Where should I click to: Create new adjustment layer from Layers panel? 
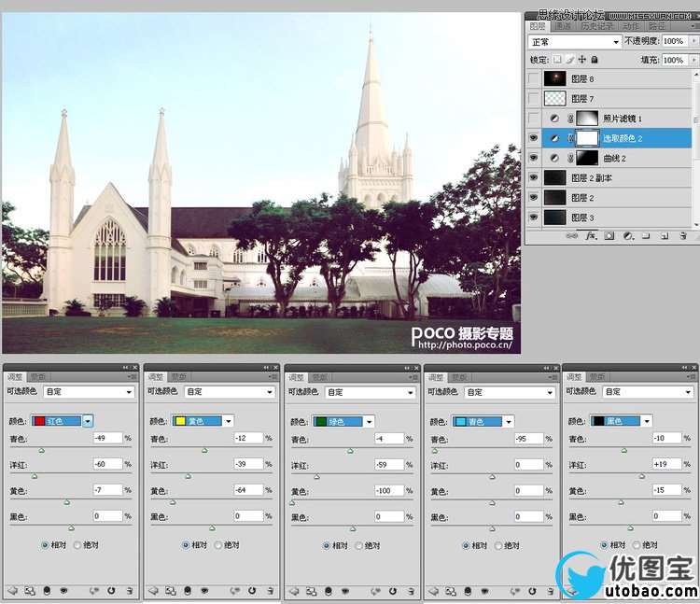coord(627,236)
